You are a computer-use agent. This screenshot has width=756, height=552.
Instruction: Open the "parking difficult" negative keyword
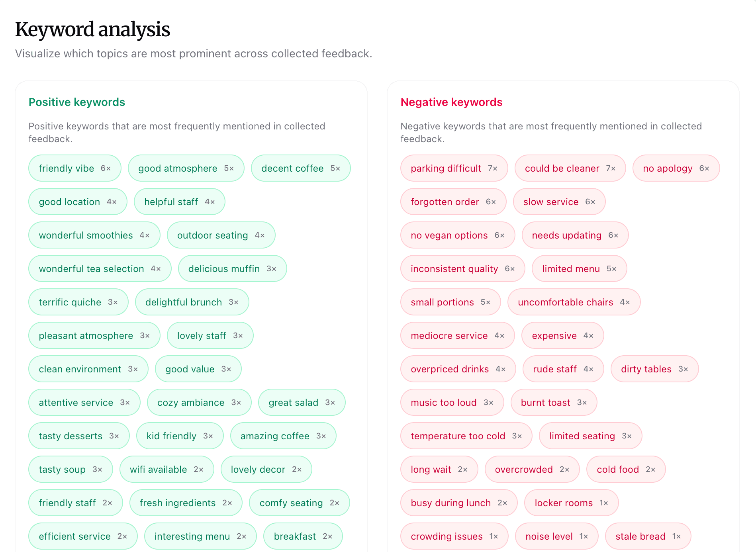point(454,168)
